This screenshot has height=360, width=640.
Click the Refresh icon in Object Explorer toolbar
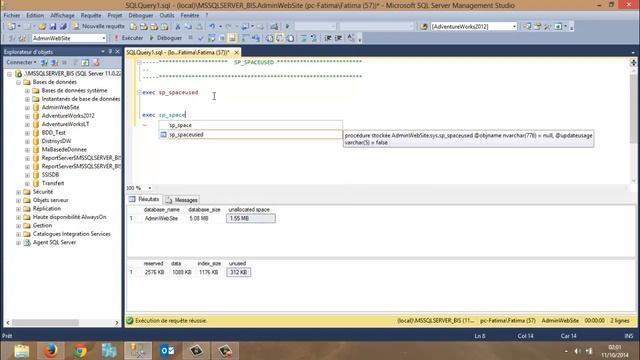[x=85, y=62]
